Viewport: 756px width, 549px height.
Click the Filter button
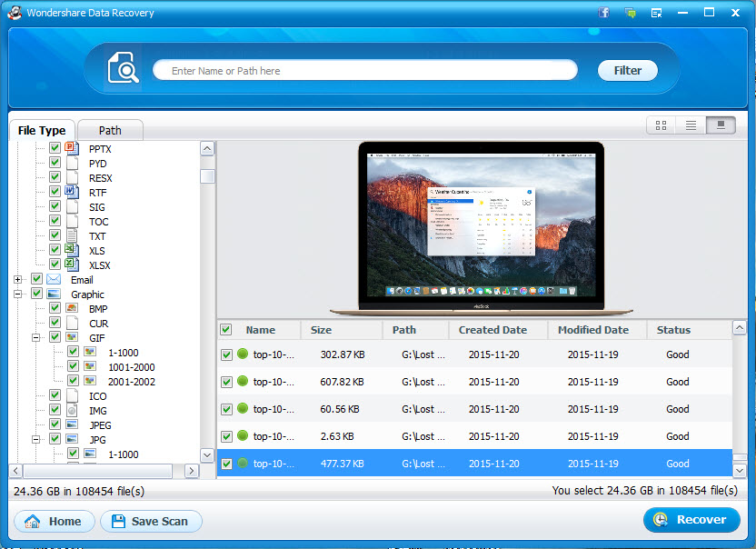627,70
